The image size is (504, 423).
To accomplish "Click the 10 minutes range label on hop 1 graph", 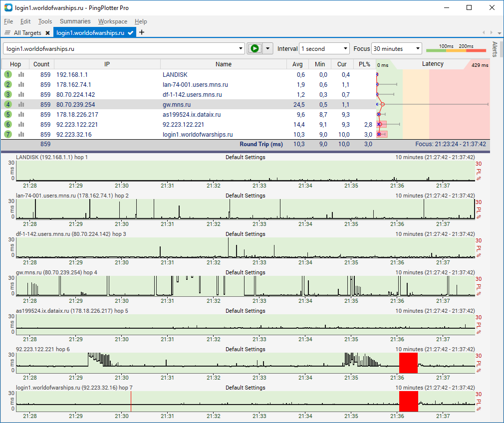I will (435, 157).
